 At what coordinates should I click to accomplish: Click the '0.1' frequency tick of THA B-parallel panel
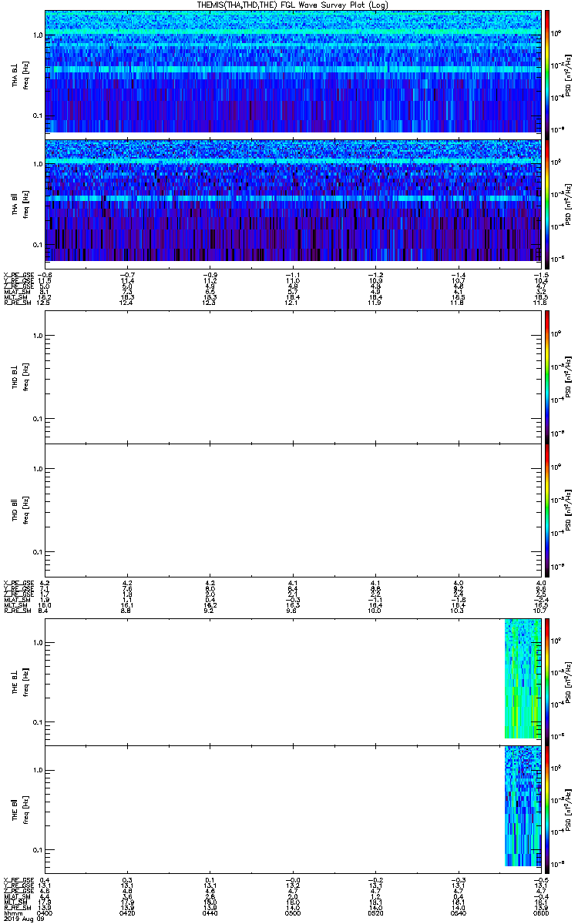pos(36,244)
